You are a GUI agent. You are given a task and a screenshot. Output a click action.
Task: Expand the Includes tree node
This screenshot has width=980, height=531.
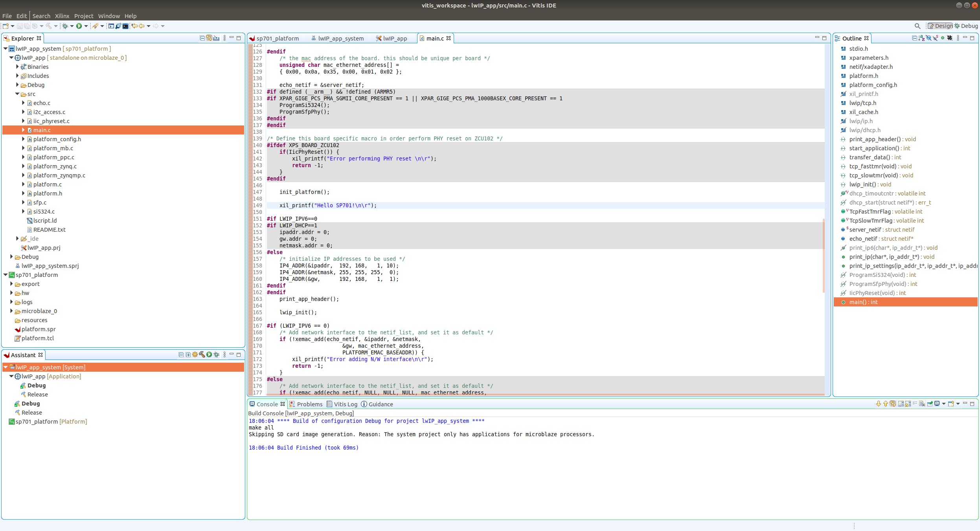tap(17, 76)
